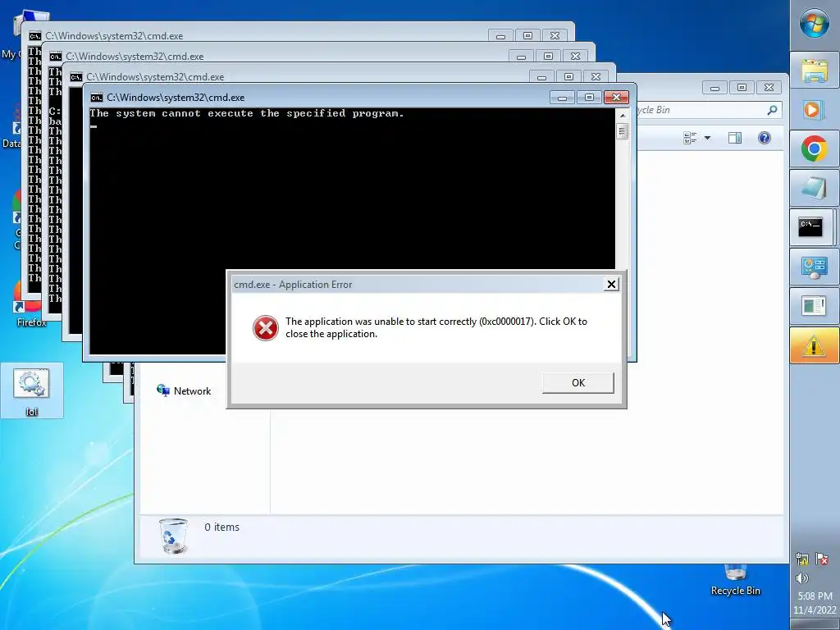This screenshot has width=840, height=630.
Task: Select the yellow warning taskbar button
Action: coord(814,345)
